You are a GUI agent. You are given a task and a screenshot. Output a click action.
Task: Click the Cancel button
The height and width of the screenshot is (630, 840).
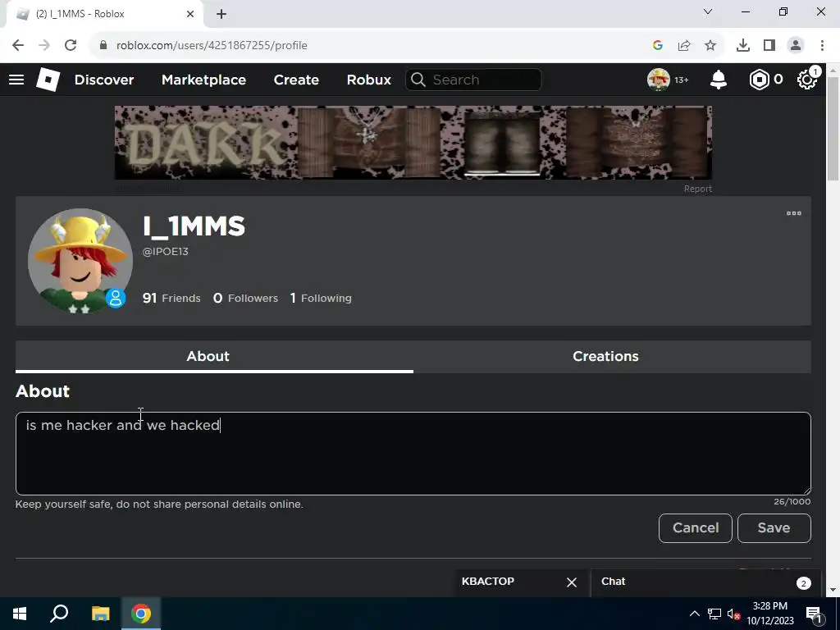click(696, 527)
